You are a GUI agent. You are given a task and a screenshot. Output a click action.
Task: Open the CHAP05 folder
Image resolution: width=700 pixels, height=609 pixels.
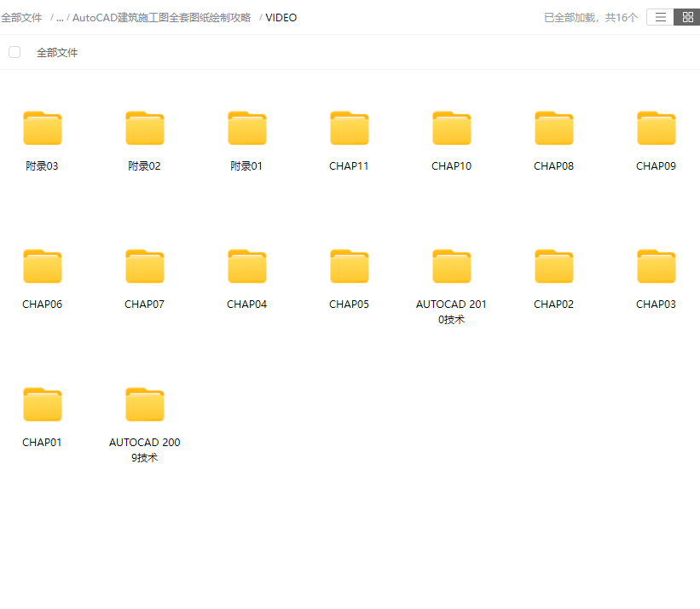349,266
